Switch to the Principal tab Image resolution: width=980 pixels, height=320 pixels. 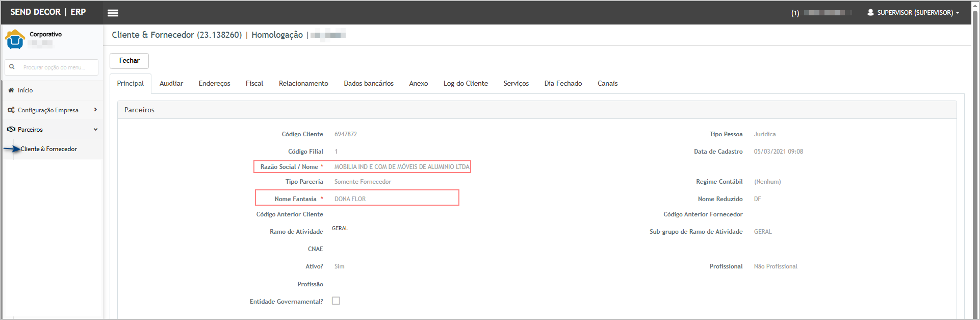click(x=131, y=83)
